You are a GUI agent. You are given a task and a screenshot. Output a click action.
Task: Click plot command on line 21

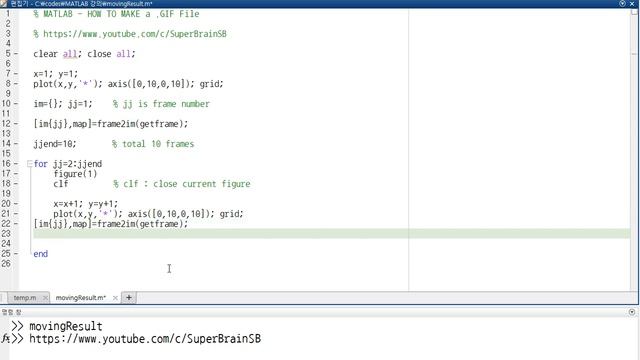148,214
